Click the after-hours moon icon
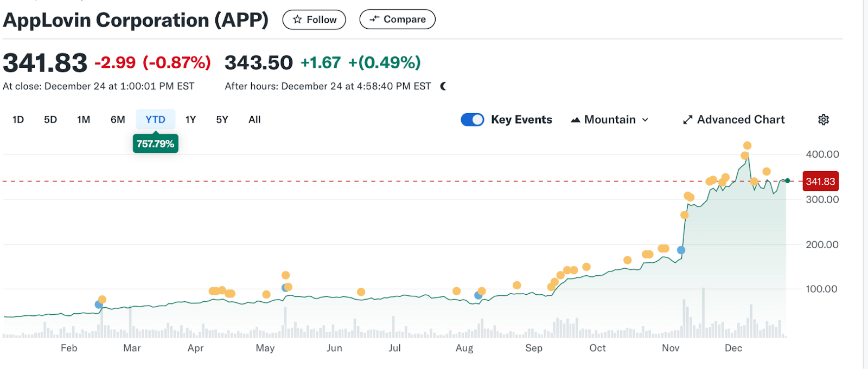 [x=443, y=86]
